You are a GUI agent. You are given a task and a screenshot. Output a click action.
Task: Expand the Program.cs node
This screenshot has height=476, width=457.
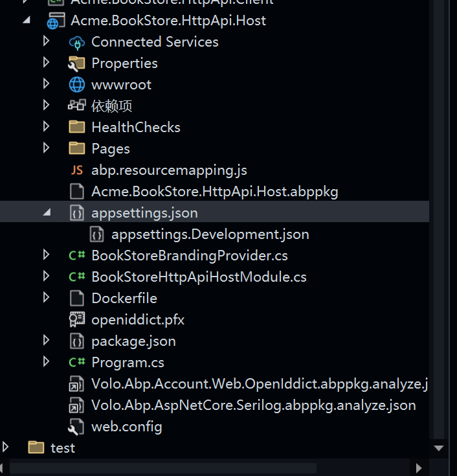click(47, 362)
